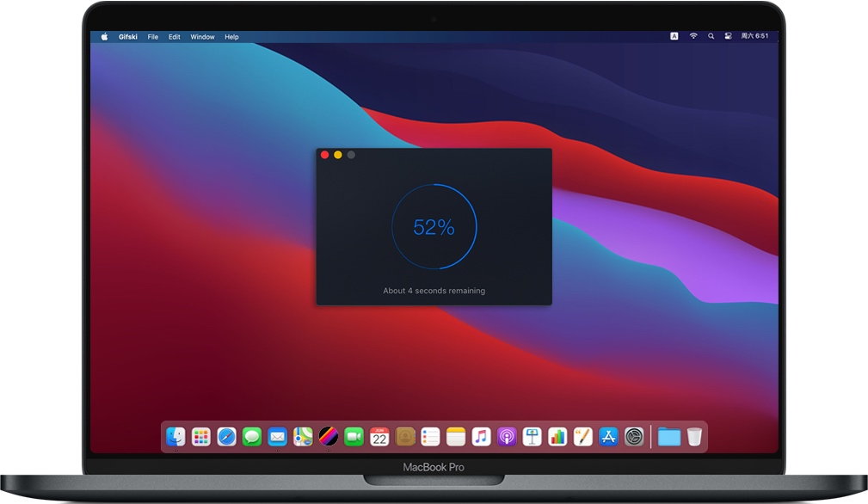Open the Gifski app from the dock
The image size is (868, 504).
[328, 436]
